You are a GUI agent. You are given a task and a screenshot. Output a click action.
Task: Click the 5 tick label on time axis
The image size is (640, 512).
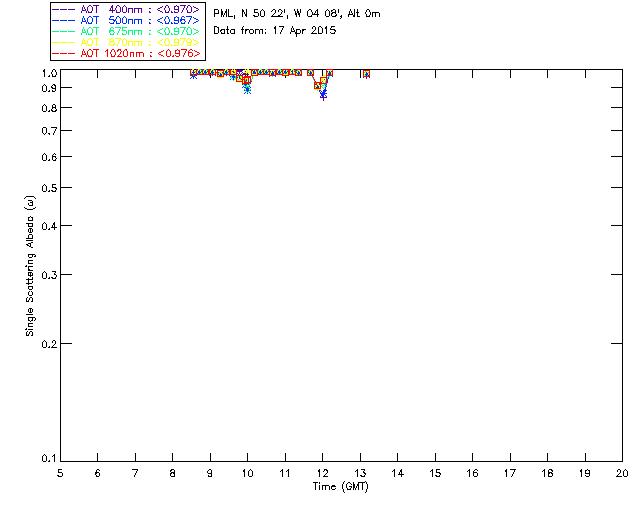tap(60, 473)
